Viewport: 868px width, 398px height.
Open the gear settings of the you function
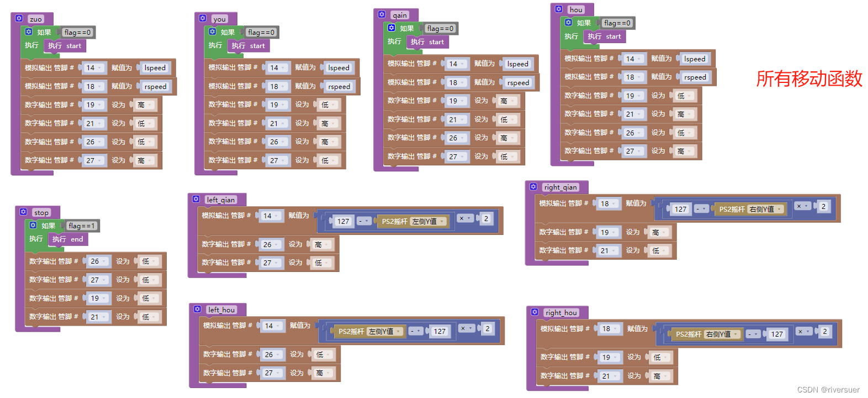[203, 18]
